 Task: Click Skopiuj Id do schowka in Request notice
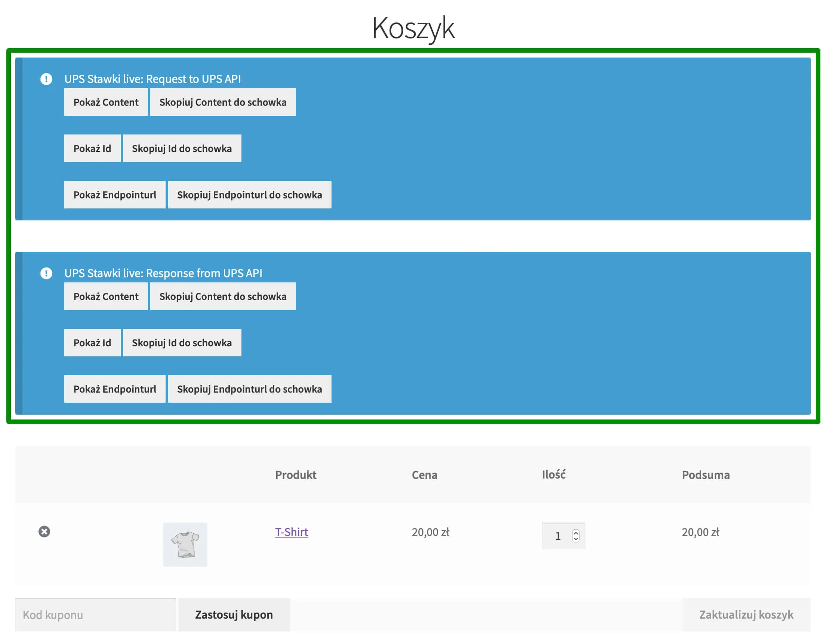pyautogui.click(x=182, y=149)
